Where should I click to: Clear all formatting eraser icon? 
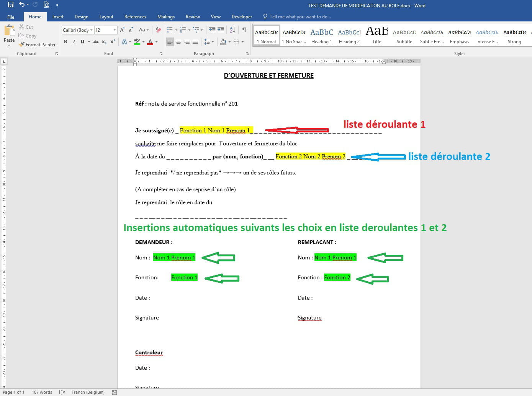158,30
